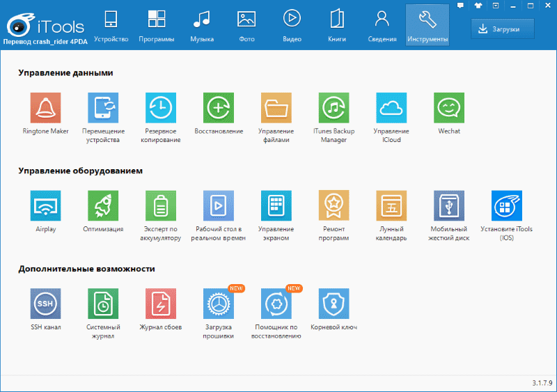Open Эксперт по аккумулятору battery tool
Screen dimensions: 557x392
pos(161,206)
